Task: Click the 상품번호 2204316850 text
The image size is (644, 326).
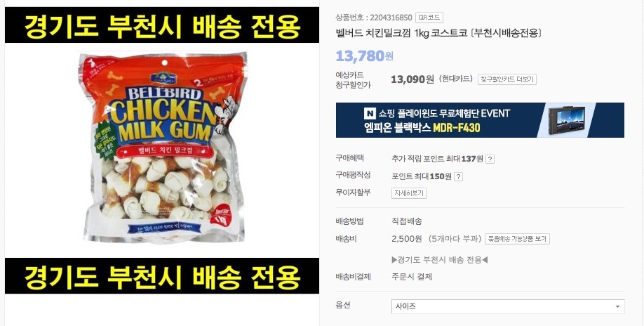Action: tap(374, 18)
